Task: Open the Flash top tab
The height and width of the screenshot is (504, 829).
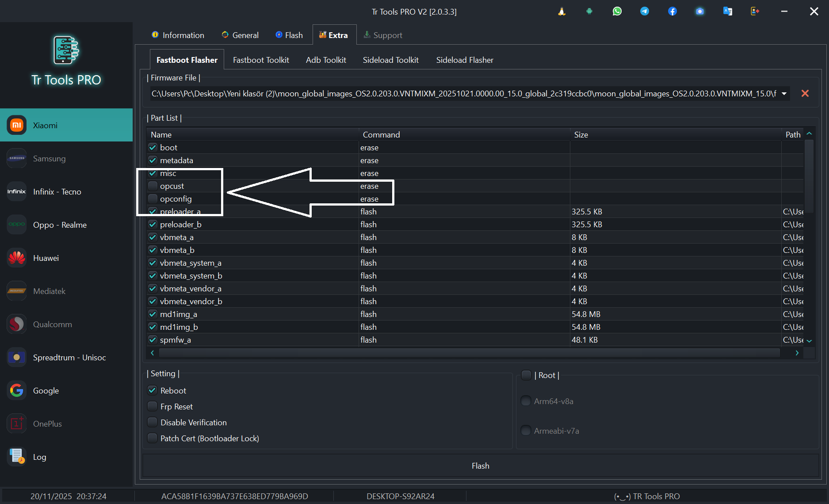Action: pos(289,35)
